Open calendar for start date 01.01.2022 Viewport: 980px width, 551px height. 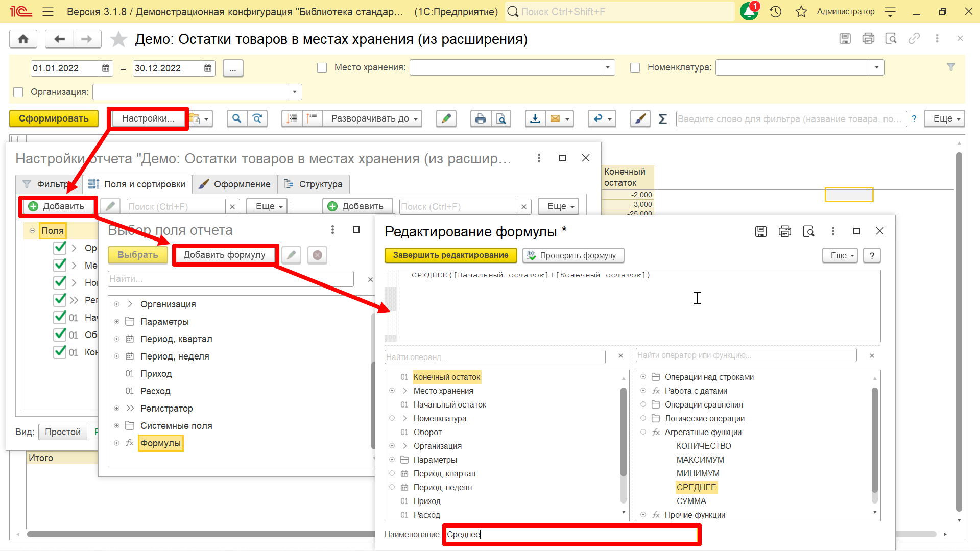tap(106, 68)
